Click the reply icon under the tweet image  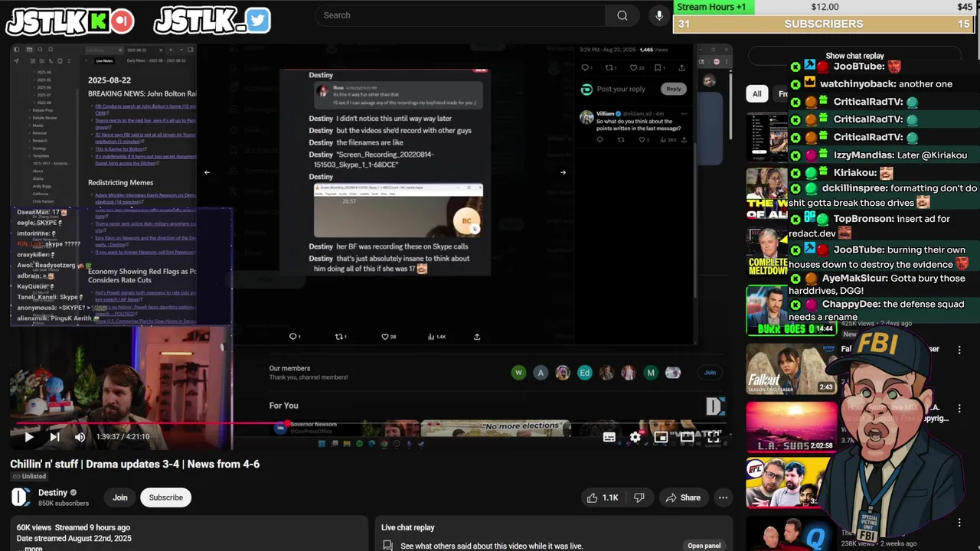[293, 337]
